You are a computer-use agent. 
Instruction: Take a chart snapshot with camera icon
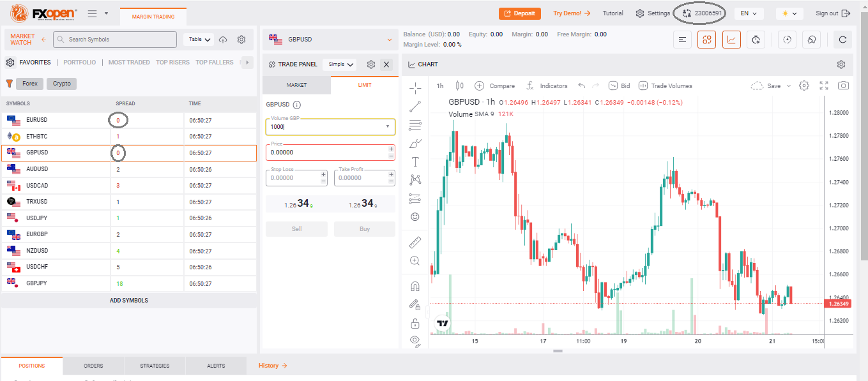[x=844, y=86]
